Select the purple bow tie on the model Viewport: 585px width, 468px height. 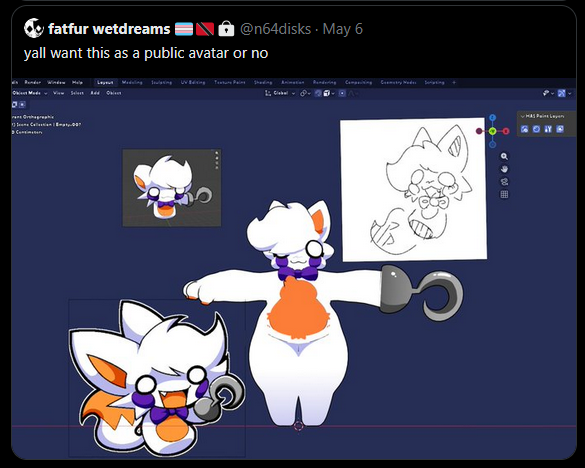click(298, 273)
